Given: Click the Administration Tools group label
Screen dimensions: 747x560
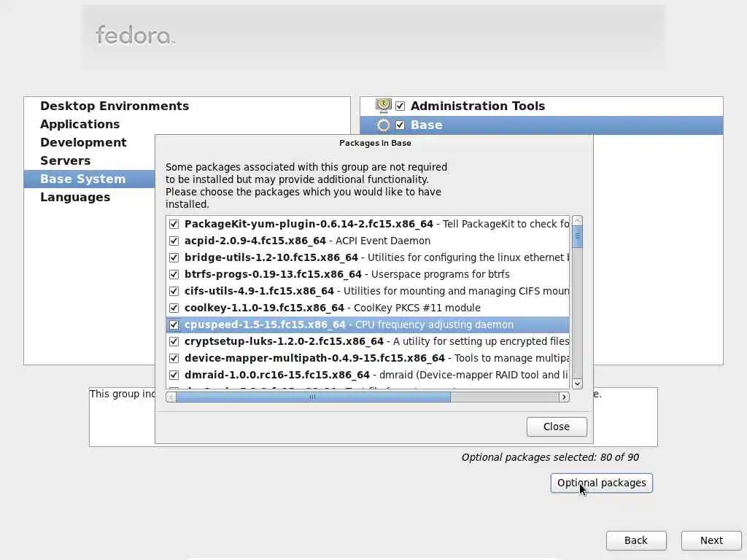Looking at the screenshot, I should pyautogui.click(x=478, y=106).
